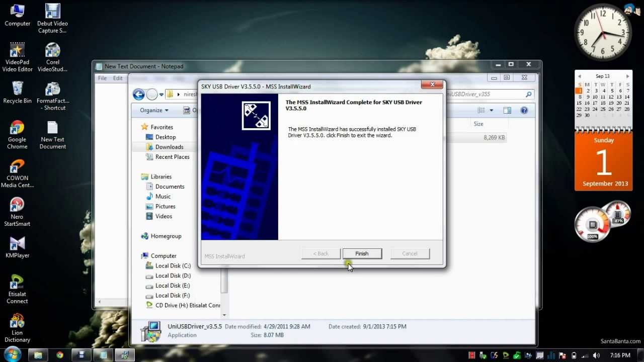This screenshot has width=644, height=362.
Task: Click next month arrow on calendar gadget
Action: coord(627,76)
